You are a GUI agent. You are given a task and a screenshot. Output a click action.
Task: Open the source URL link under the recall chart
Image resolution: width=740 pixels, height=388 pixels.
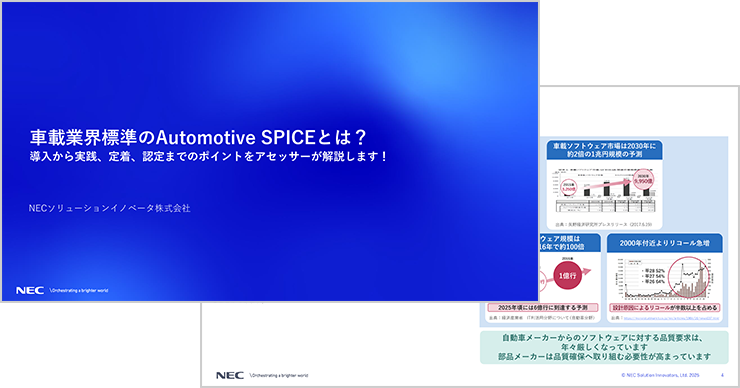671,318
